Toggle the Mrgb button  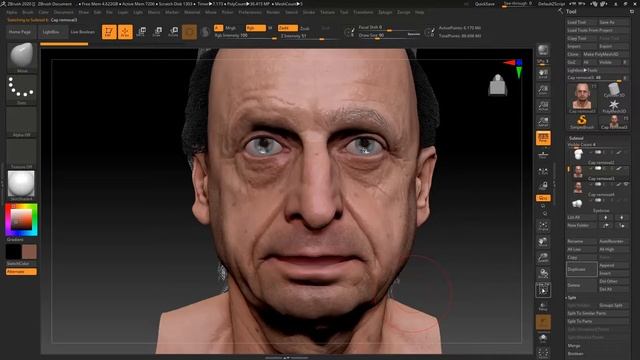(x=231, y=28)
